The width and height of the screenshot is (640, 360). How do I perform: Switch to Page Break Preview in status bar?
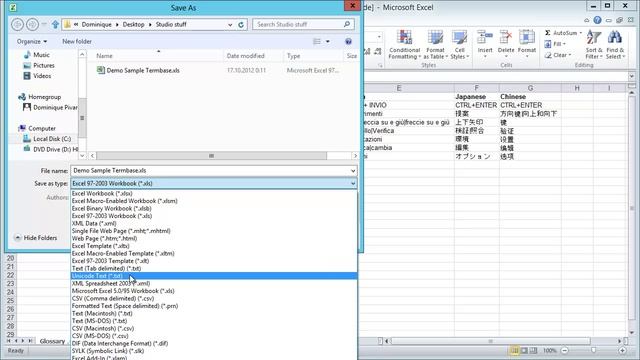point(533,351)
